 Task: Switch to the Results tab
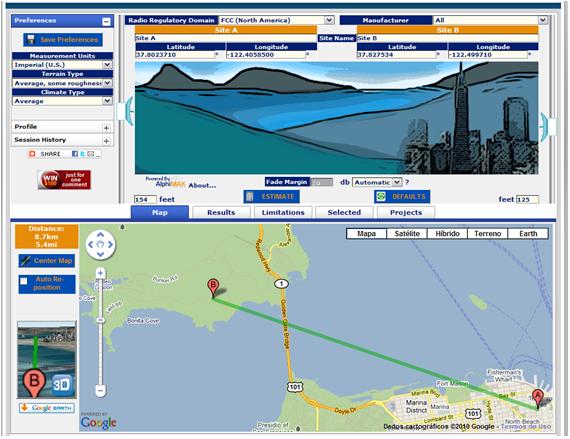[x=221, y=212]
